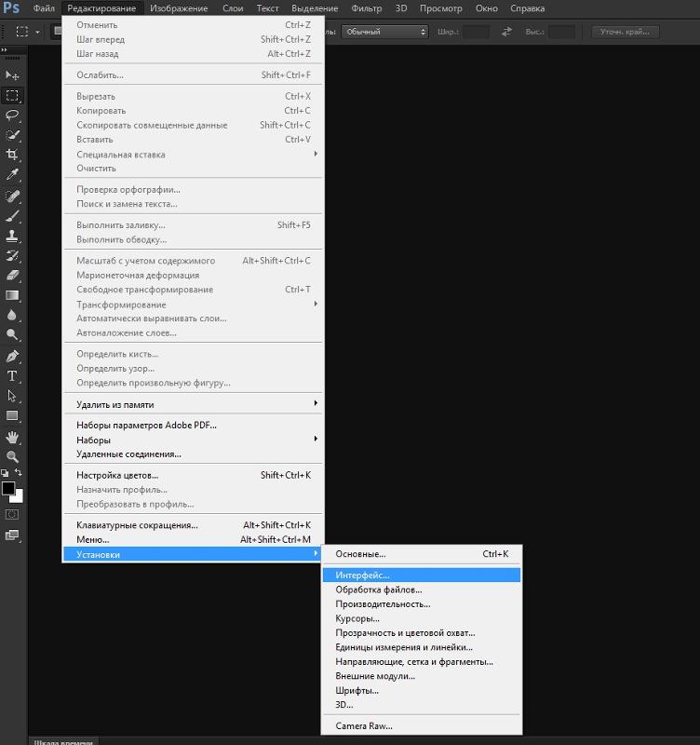The image size is (700, 745).
Task: Select the Path Selection tool
Action: point(12,396)
